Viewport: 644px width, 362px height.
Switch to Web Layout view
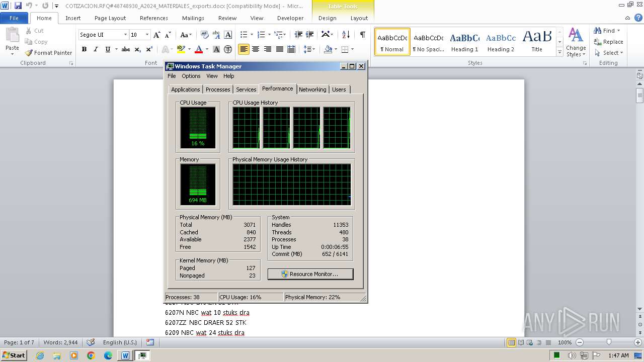click(529, 342)
